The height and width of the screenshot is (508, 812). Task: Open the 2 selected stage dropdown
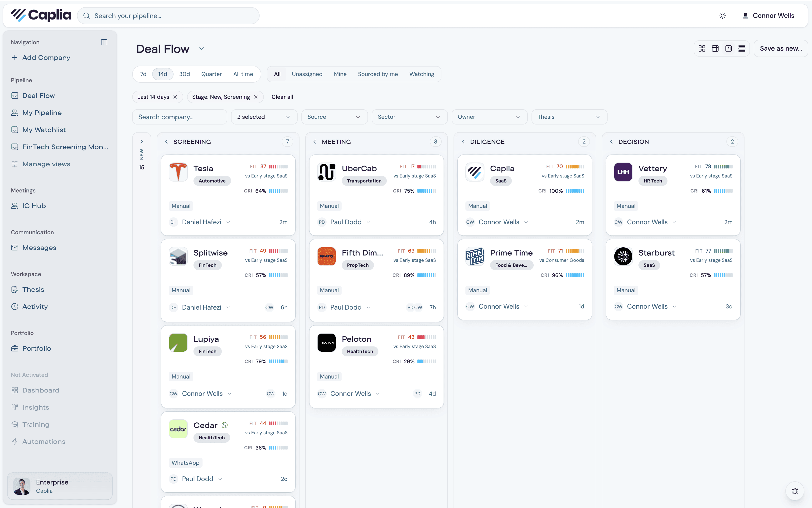(264, 117)
